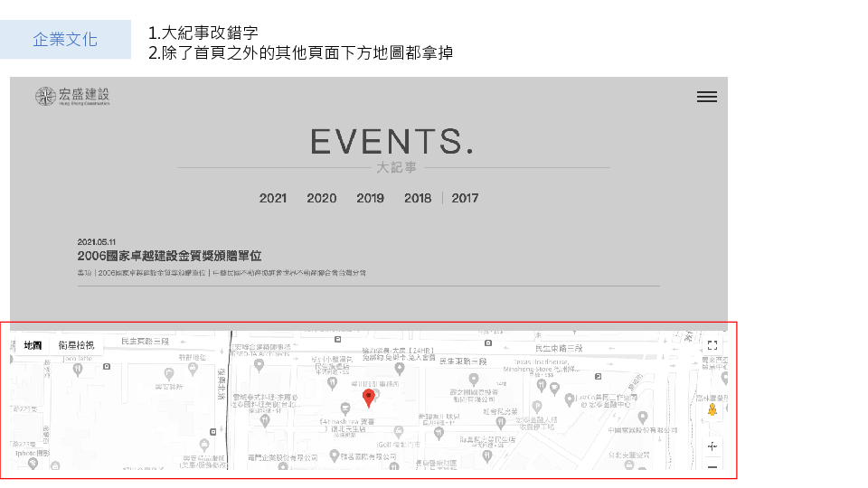Click the red location pin on map
The image size is (868, 488).
[x=368, y=399]
